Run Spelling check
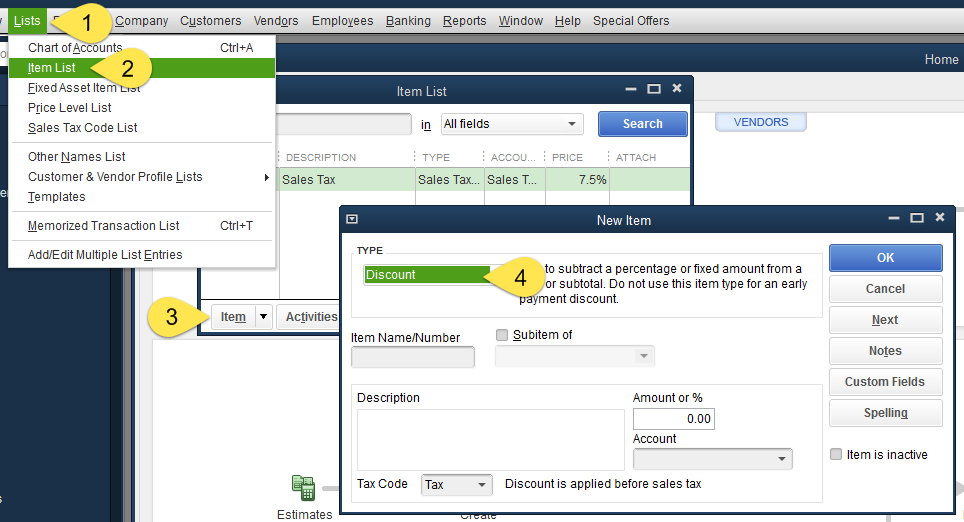 click(x=885, y=413)
